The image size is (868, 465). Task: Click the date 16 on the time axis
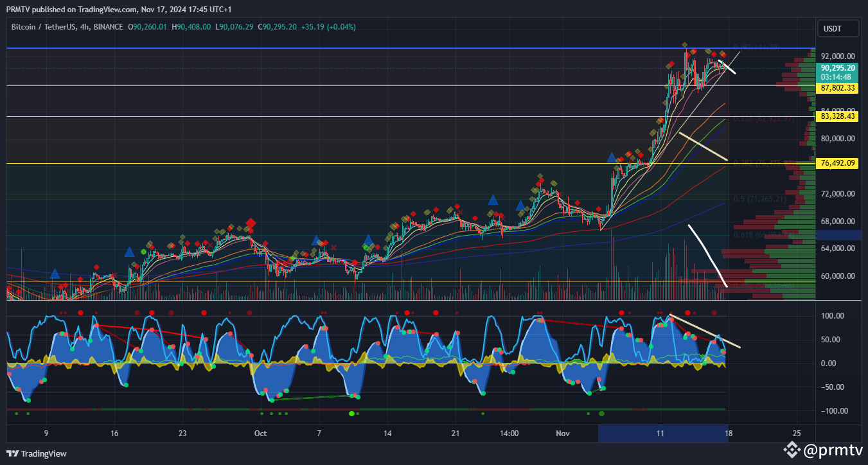114,434
